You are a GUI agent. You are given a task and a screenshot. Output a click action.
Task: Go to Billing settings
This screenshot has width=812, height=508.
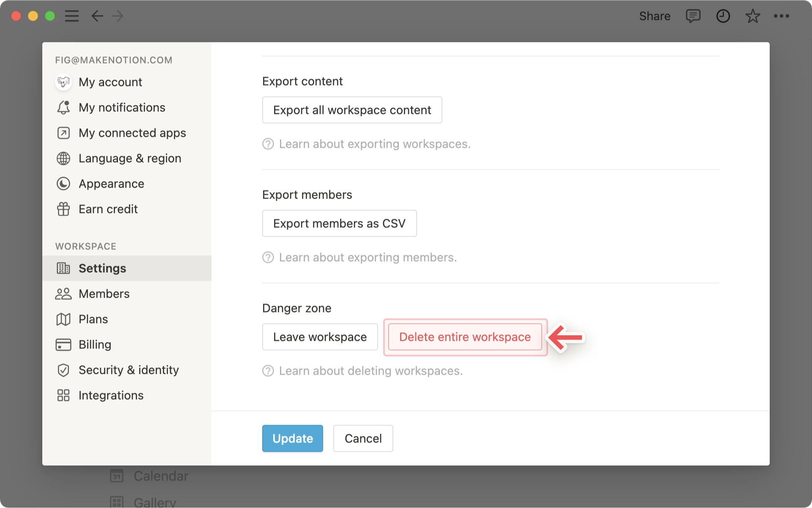coord(95,345)
